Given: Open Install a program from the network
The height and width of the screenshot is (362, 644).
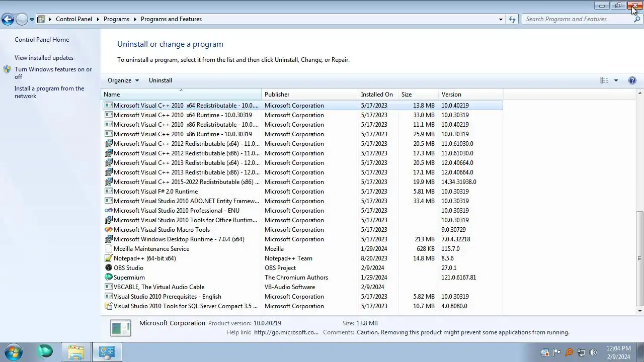Looking at the screenshot, I should pyautogui.click(x=49, y=92).
